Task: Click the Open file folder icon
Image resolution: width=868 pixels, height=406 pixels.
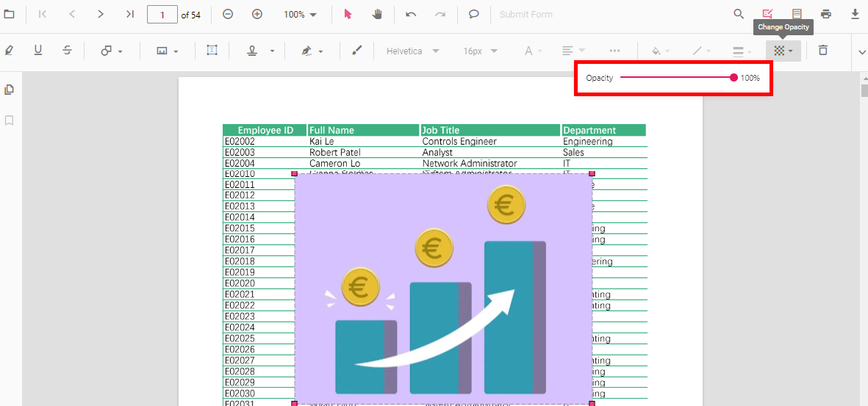Action: 9,14
